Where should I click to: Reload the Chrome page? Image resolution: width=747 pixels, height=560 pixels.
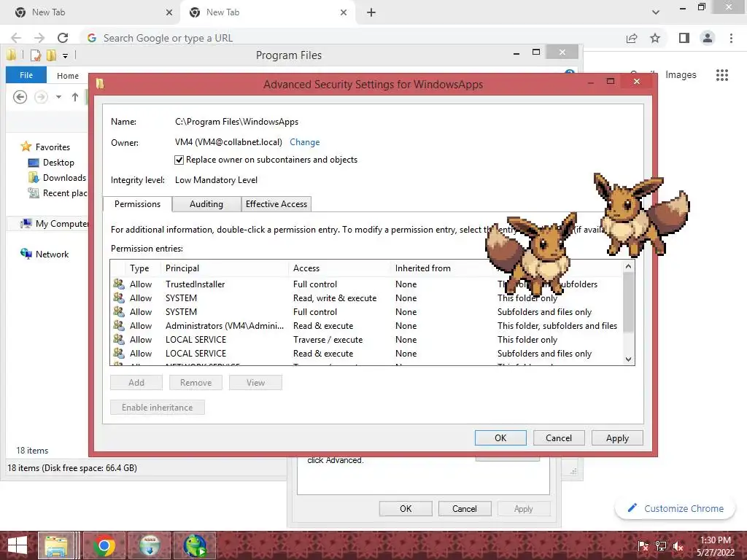click(63, 38)
